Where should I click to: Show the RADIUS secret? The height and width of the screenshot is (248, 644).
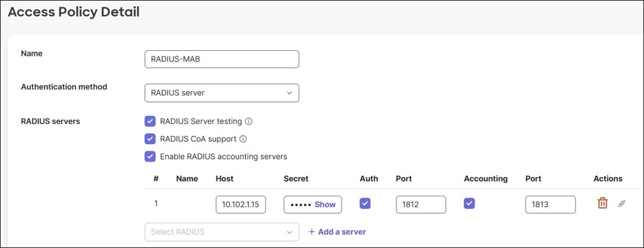[325, 204]
